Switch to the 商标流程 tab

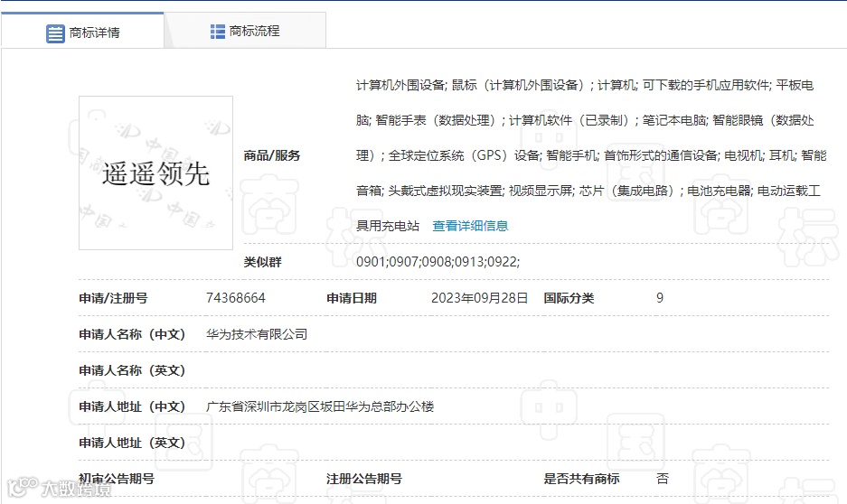[245, 31]
